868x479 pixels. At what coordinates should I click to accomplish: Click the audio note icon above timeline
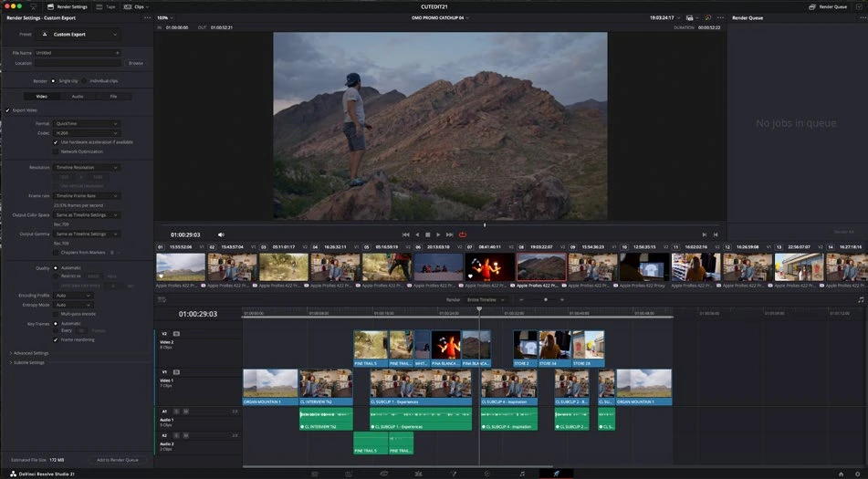coord(861,300)
